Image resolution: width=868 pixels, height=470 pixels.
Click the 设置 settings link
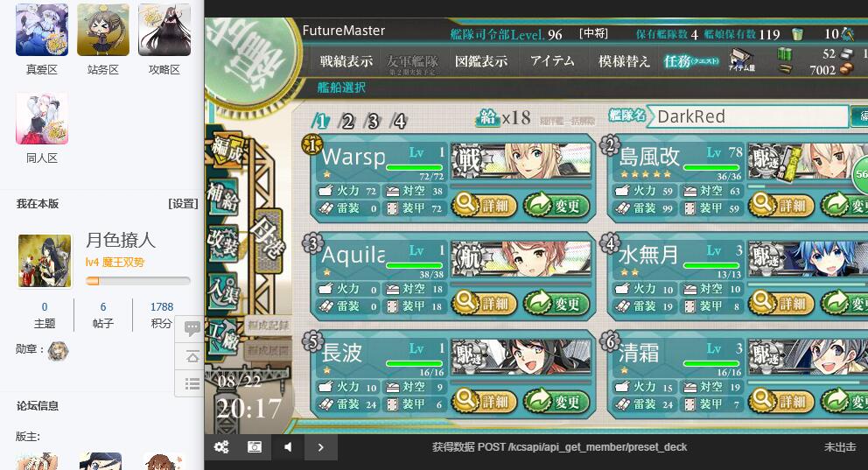click(x=183, y=204)
